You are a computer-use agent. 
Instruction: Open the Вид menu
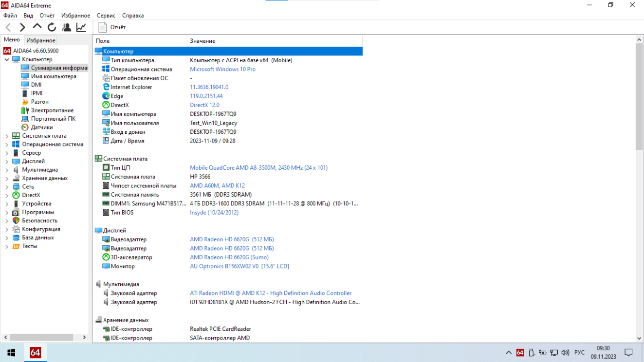click(28, 16)
